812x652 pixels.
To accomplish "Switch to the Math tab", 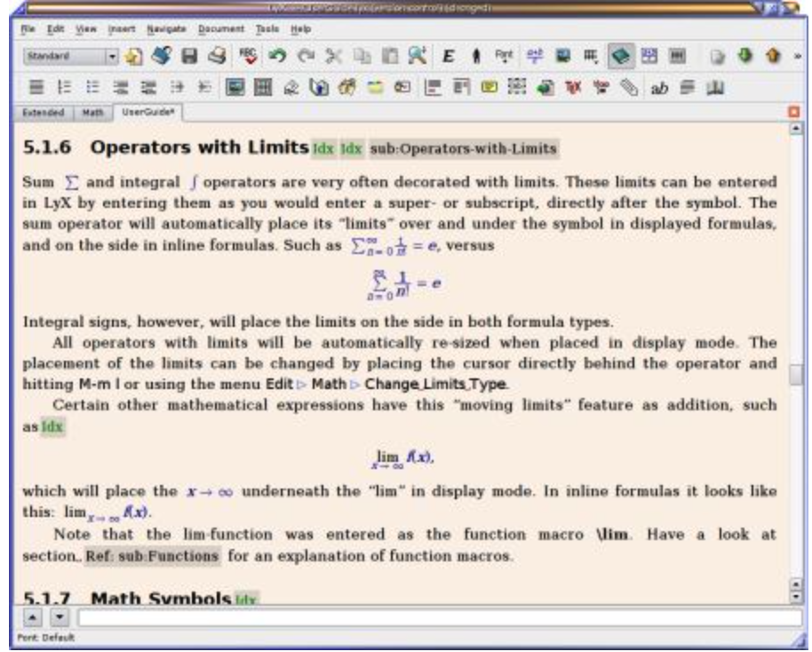I will point(92,113).
